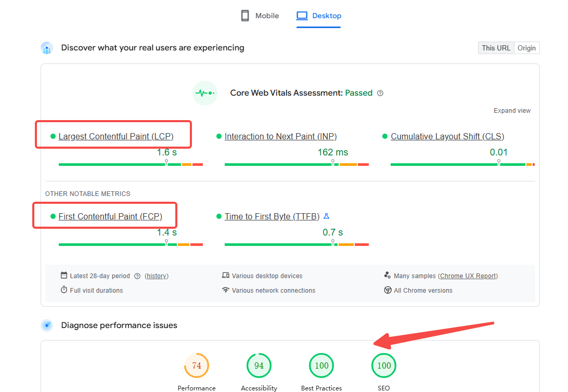
Task: Click the Accessibility score 94 gauge
Action: 259,365
